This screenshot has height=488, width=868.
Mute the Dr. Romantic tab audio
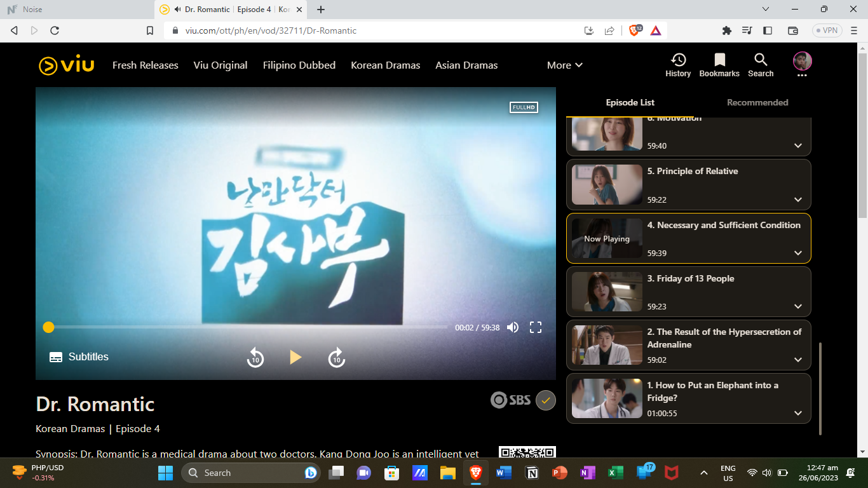point(177,10)
